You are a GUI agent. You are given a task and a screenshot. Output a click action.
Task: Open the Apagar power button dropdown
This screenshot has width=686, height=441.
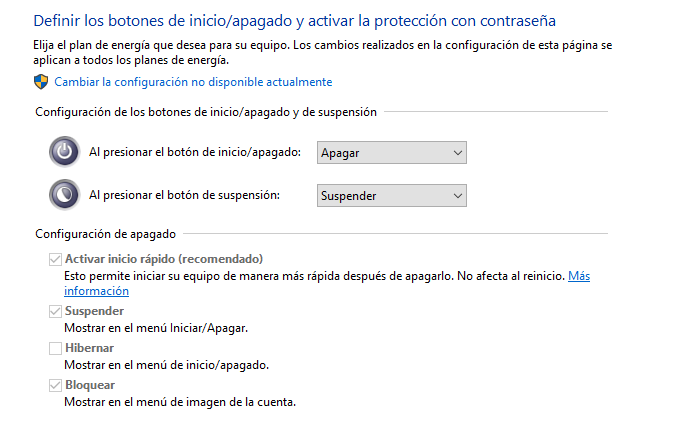[x=392, y=153]
